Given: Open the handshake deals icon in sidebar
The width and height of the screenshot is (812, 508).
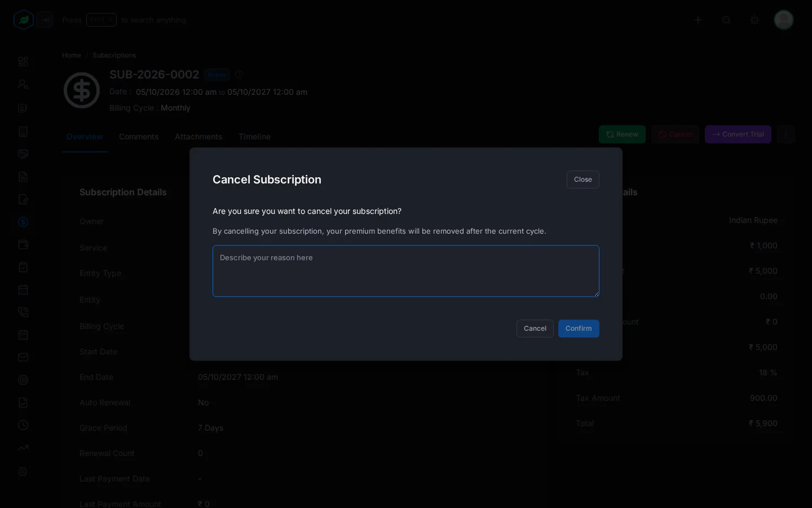Looking at the screenshot, I should 23,154.
